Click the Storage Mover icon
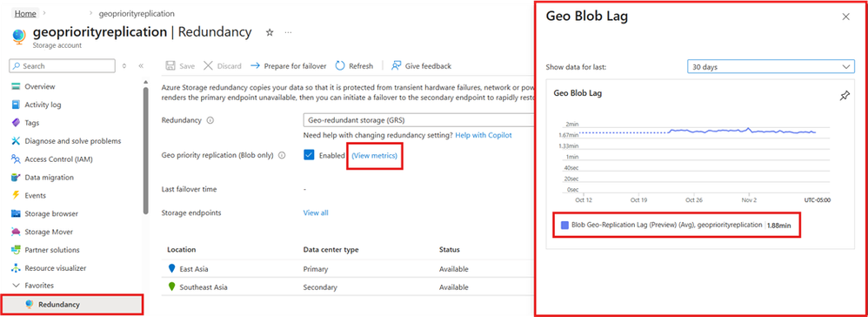This screenshot has width=868, height=317. (x=16, y=232)
